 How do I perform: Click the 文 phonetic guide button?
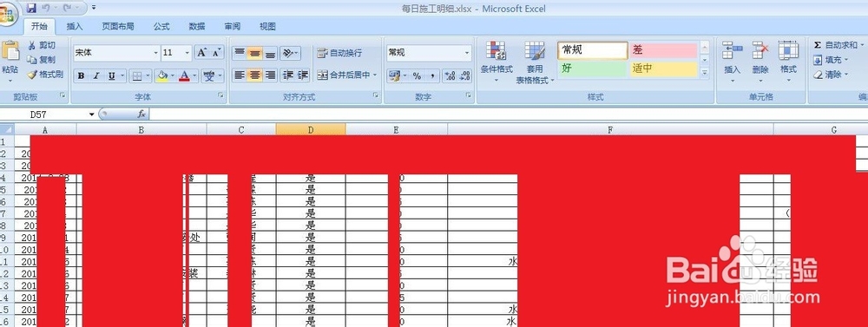(209, 75)
